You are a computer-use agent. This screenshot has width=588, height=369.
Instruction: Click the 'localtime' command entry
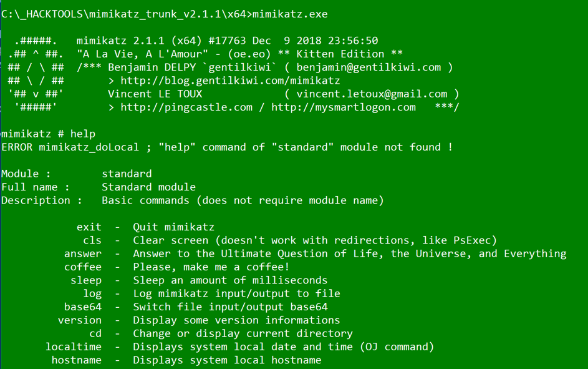tap(74, 347)
